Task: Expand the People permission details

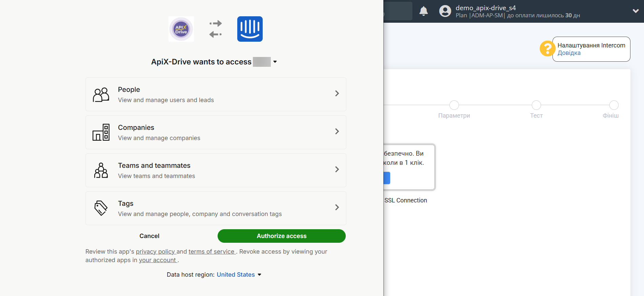Action: tap(337, 94)
